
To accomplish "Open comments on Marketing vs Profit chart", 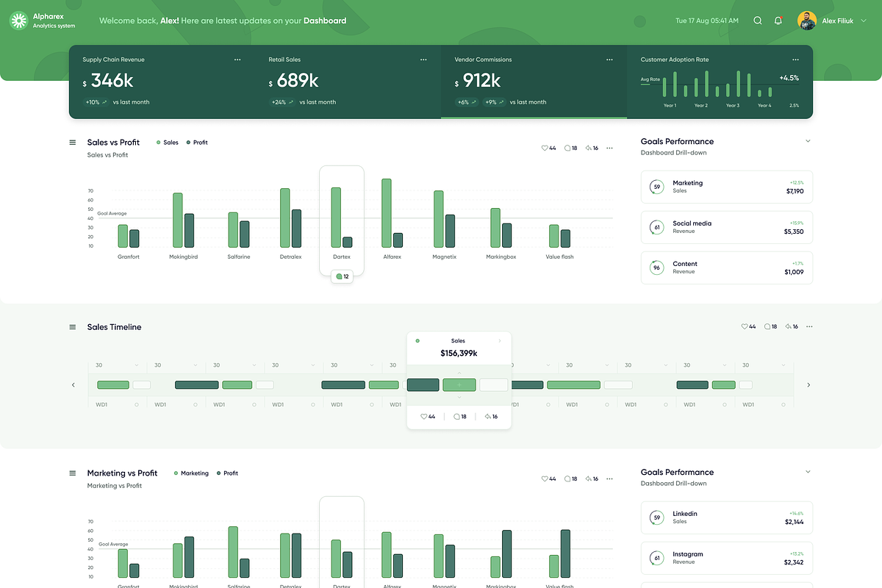I will 570,478.
